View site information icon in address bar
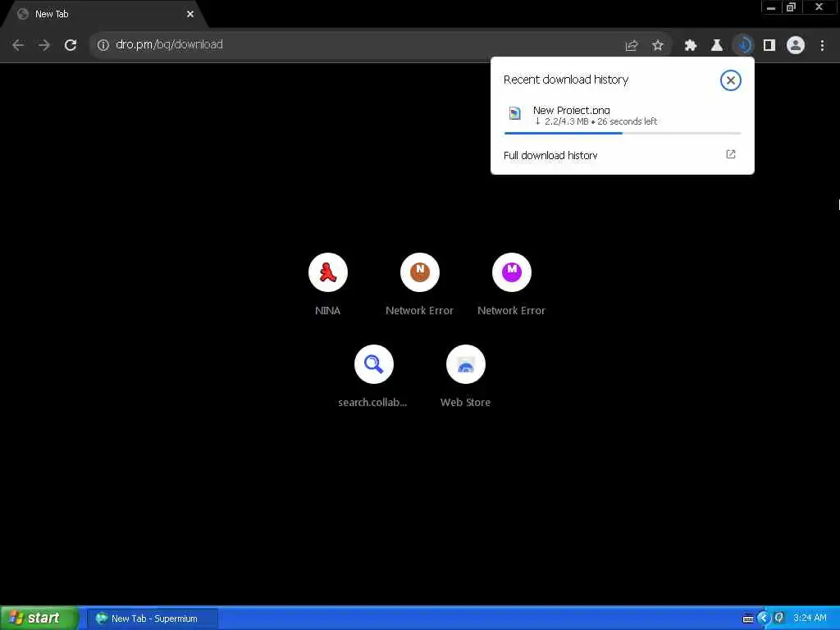The image size is (840, 630). coord(103,45)
